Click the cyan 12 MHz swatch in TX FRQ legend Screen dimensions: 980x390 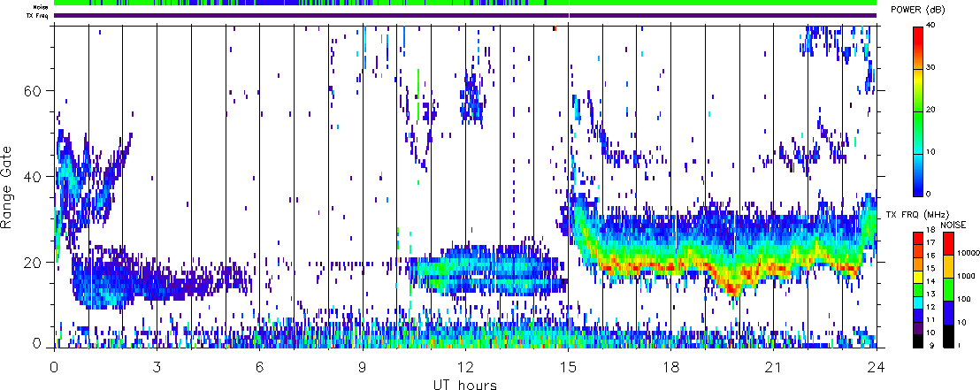918,303
